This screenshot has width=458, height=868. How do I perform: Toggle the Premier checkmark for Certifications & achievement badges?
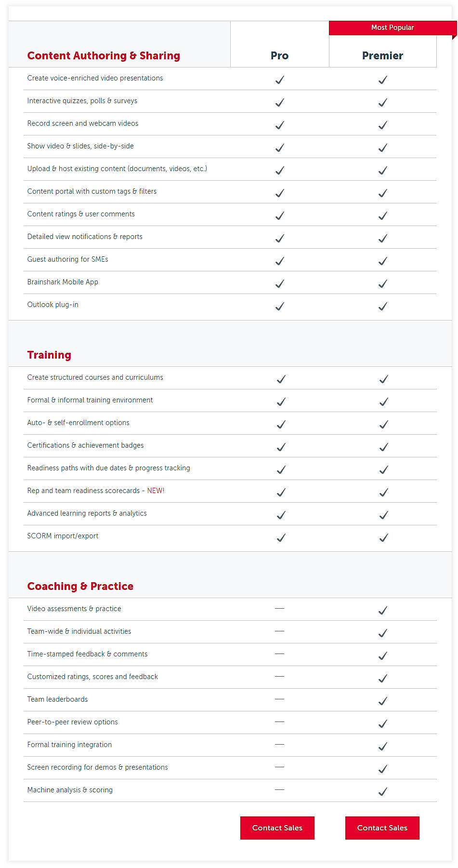(383, 446)
